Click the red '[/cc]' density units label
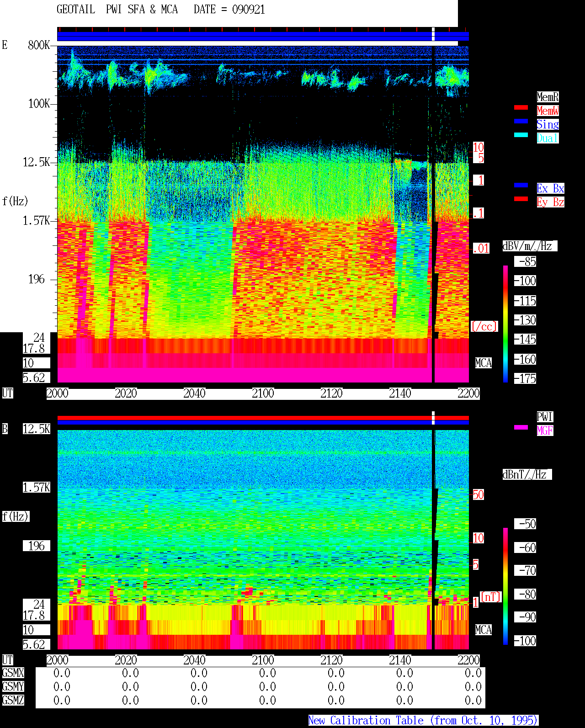This screenshot has height=728, width=585. click(484, 326)
